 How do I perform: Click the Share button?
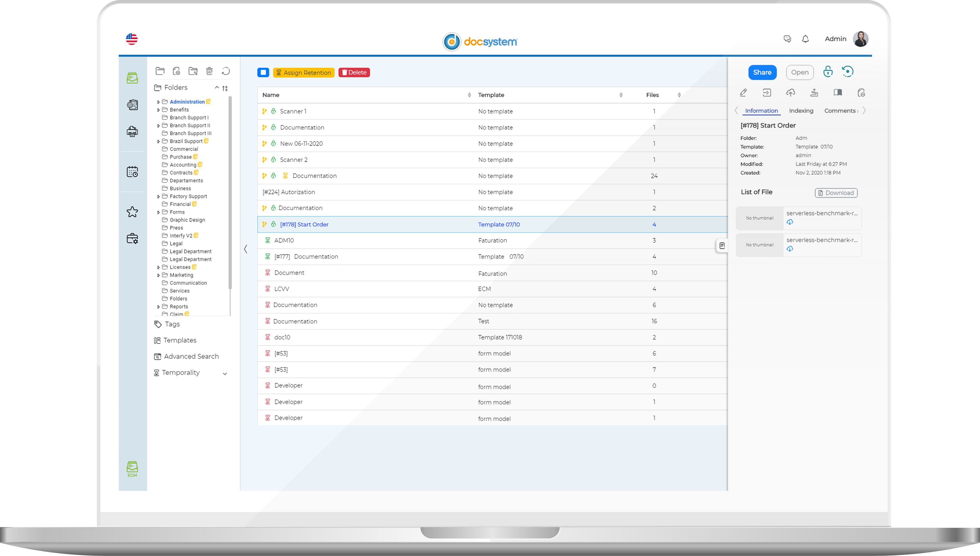pyautogui.click(x=762, y=72)
